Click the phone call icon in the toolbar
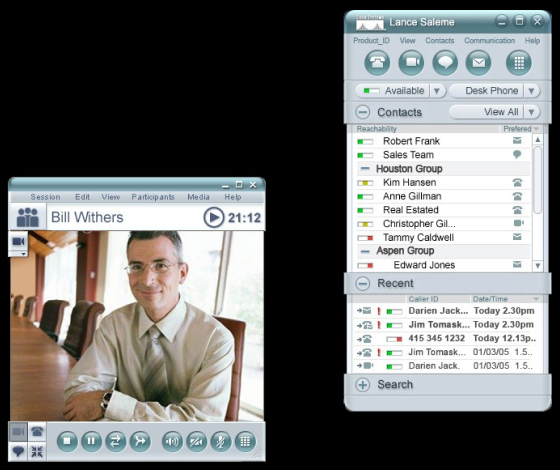The image size is (560, 470). 377,63
